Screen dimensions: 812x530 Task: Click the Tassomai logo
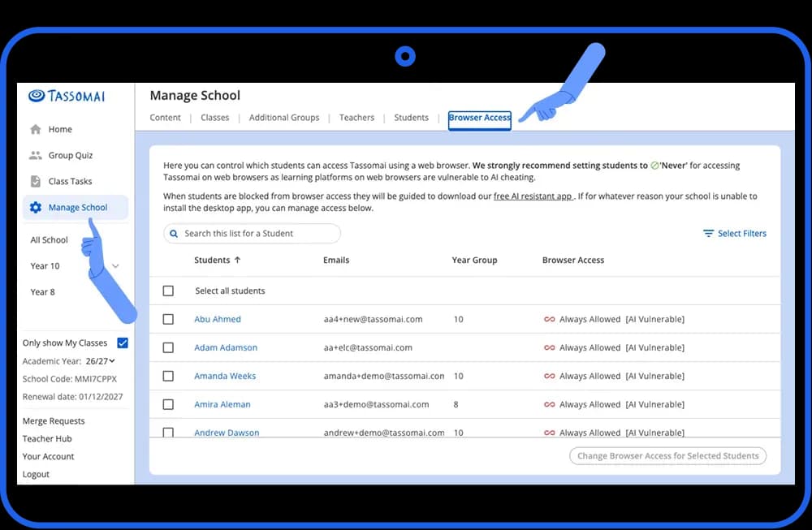[67, 96]
